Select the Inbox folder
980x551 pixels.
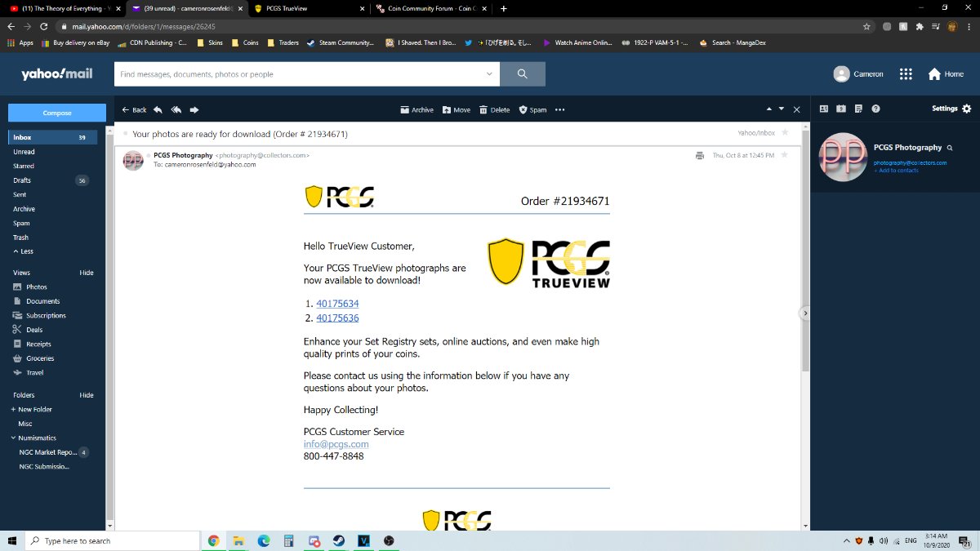point(53,137)
